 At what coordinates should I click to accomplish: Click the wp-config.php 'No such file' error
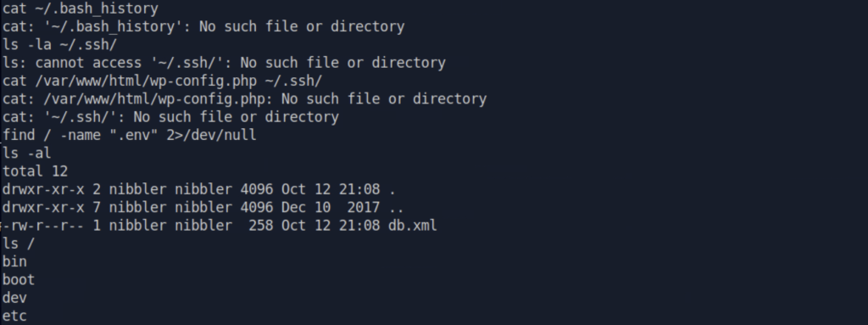click(x=244, y=99)
